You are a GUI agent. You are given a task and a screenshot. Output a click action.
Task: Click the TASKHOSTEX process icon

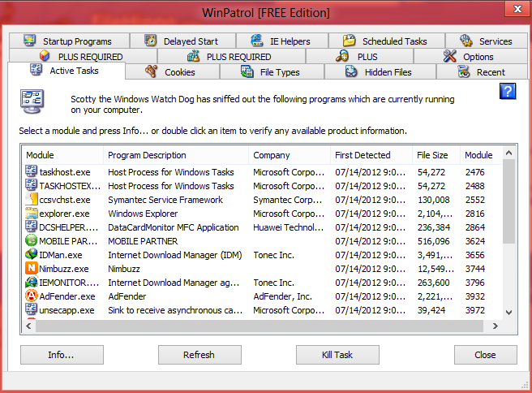(31, 185)
